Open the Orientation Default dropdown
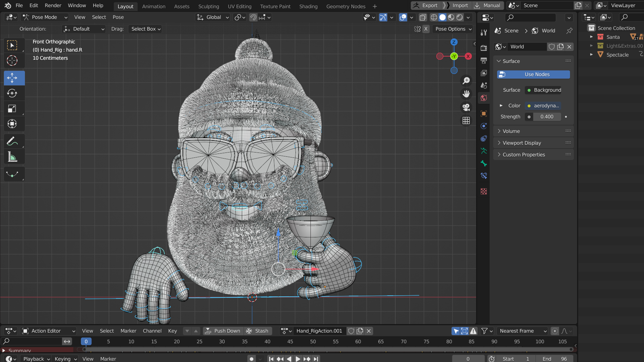Image resolution: width=644 pixels, height=362 pixels. coord(84,29)
